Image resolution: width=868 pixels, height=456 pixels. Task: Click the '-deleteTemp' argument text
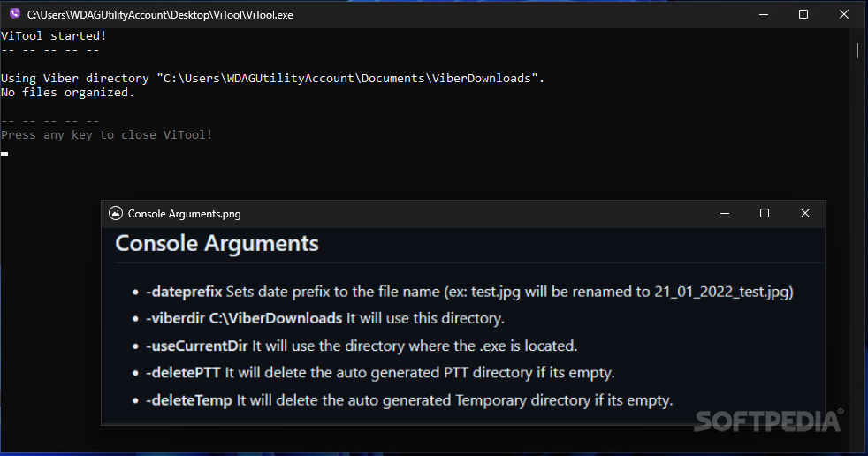pos(189,400)
